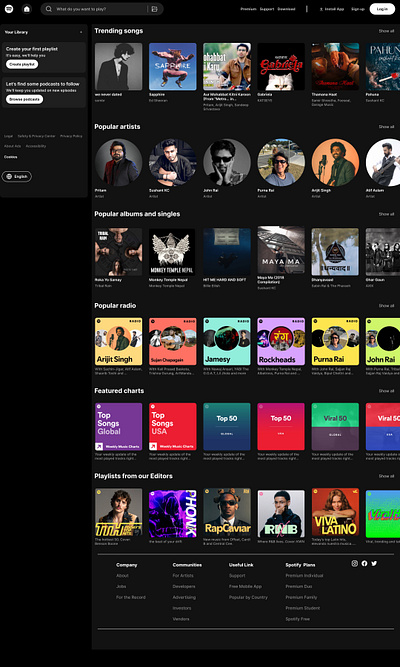Image resolution: width=400 pixels, height=667 pixels.
Task: Open Premium Student footer link
Action: pyautogui.click(x=303, y=608)
